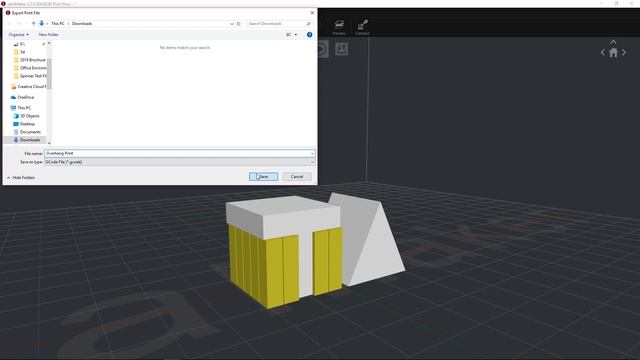Click the Preview toolbar icon in ideaMaker
This screenshot has height=360, width=640.
click(339, 27)
